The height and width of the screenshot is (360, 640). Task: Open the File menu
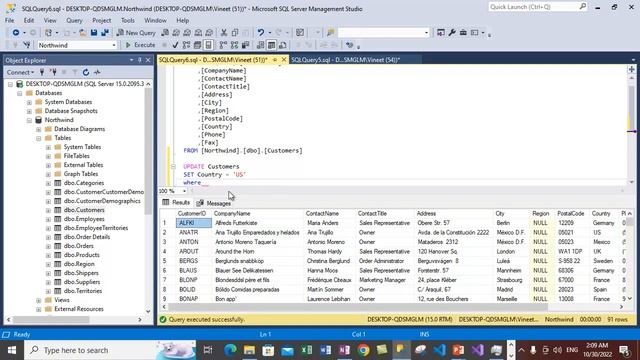(x=9, y=20)
